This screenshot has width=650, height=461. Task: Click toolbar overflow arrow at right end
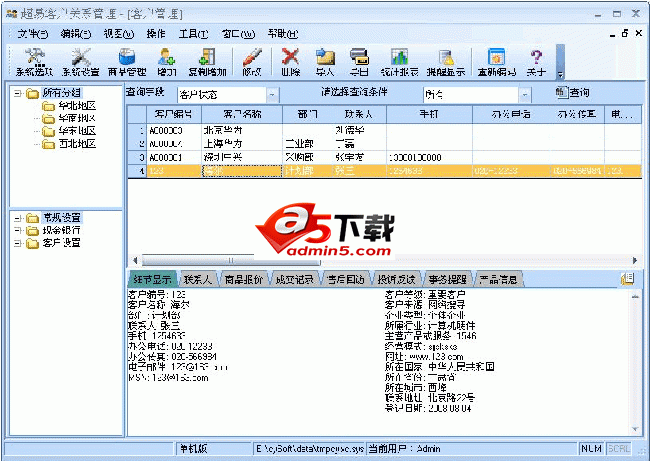pyautogui.click(x=560, y=75)
